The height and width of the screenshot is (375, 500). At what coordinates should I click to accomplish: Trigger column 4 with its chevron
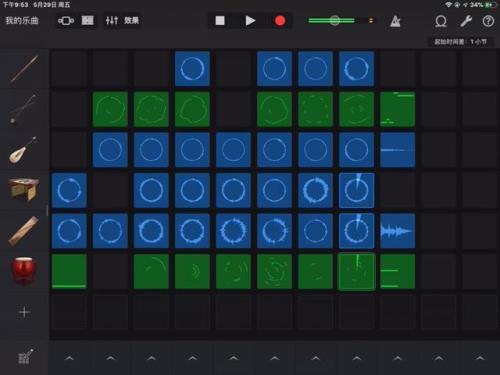[192, 358]
